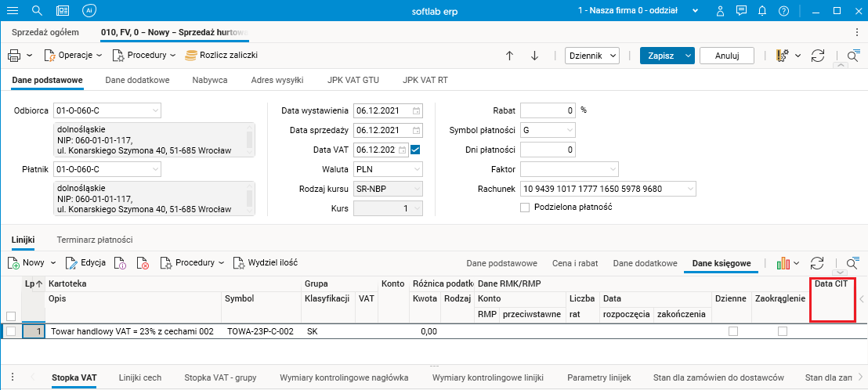This screenshot has height=390, width=868.
Task: Expand the Zapisz button arrow
Action: 688,56
